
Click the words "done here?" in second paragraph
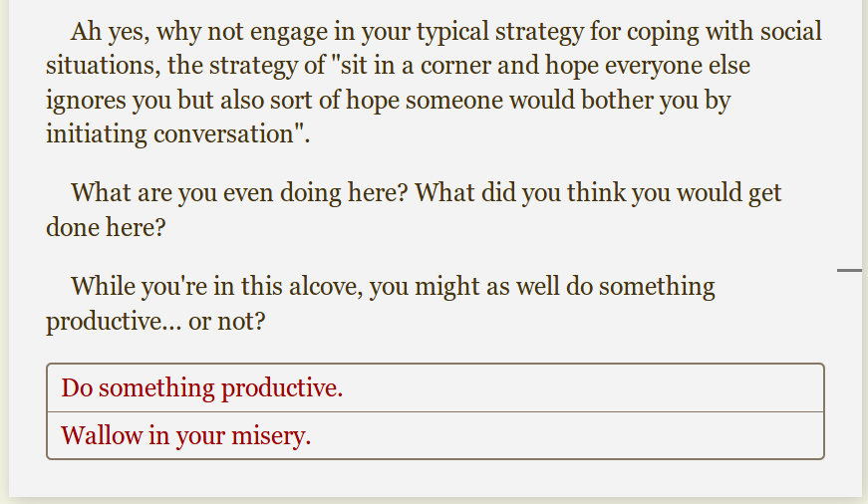point(105,227)
